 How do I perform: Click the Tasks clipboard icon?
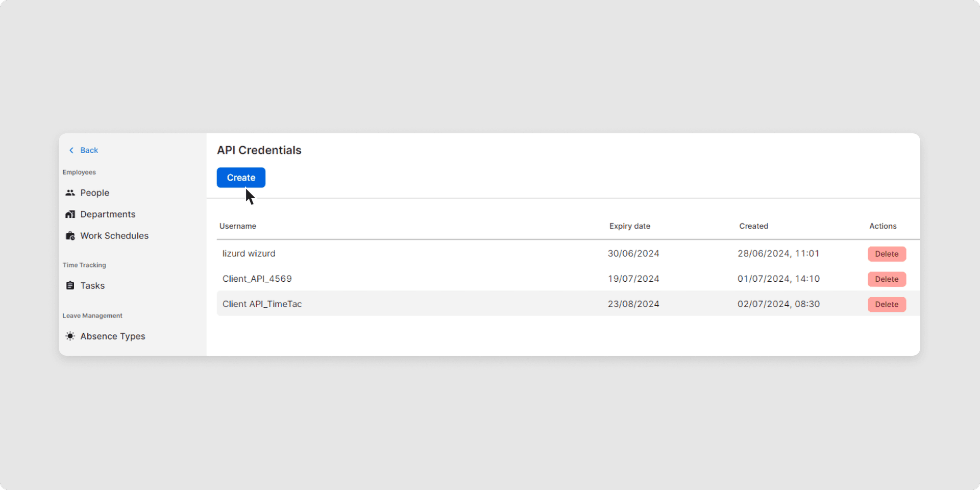pos(70,286)
